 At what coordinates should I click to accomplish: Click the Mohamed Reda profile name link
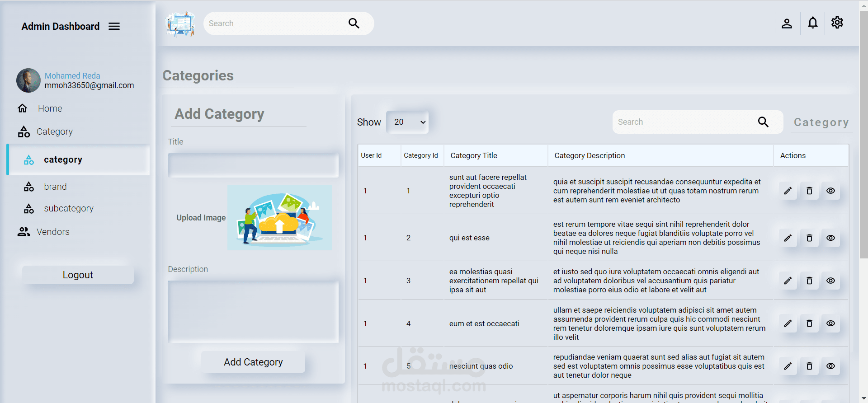(72, 76)
